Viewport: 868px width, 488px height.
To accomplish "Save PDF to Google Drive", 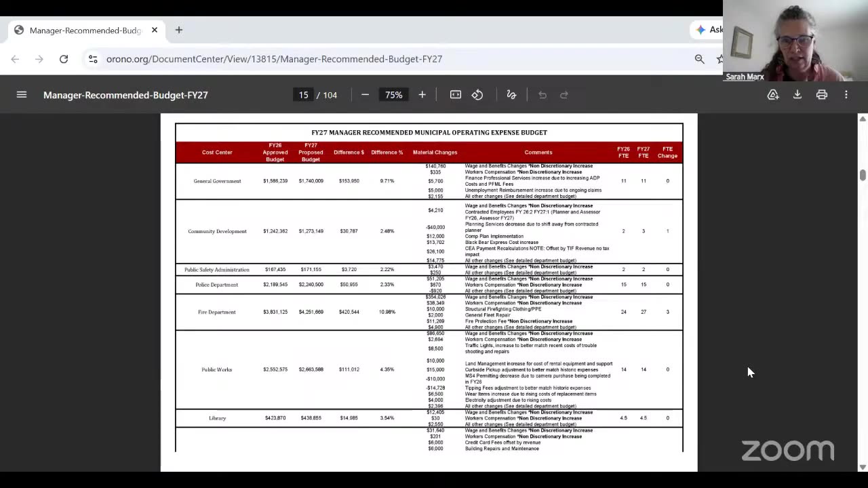I will 773,95.
